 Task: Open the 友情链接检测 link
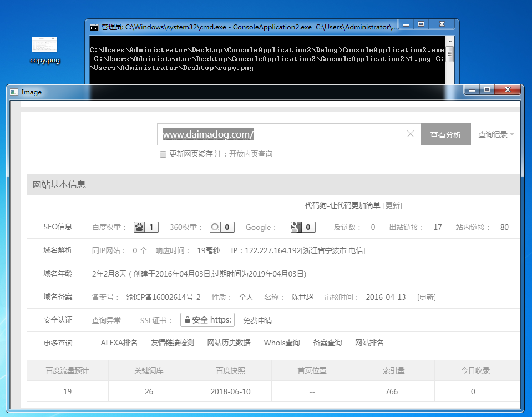tap(173, 343)
